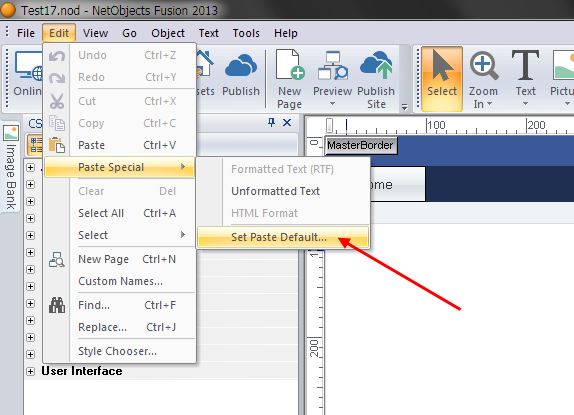Click the binoculars Find icon
The image size is (574, 415).
point(57,305)
